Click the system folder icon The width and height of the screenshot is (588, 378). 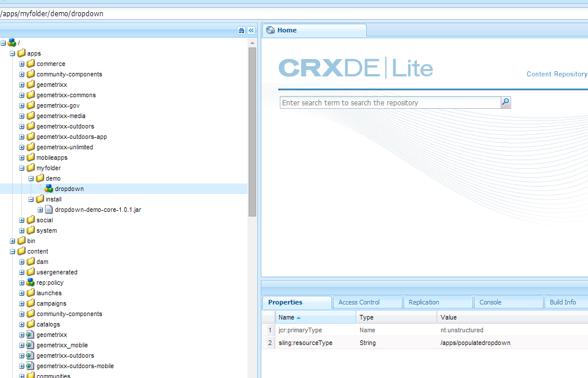point(31,230)
